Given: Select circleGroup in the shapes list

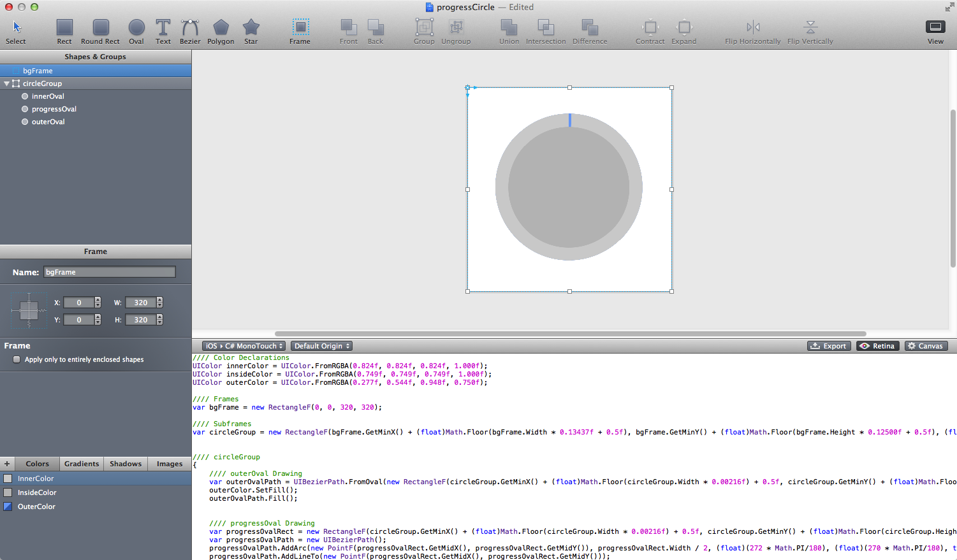Looking at the screenshot, I should [x=96, y=83].
